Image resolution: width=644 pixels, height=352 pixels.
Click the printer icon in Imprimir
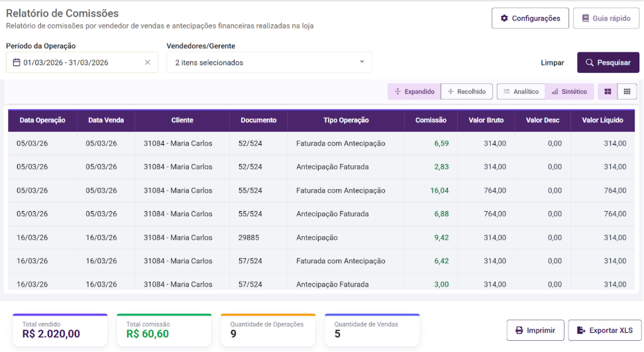[519, 330]
